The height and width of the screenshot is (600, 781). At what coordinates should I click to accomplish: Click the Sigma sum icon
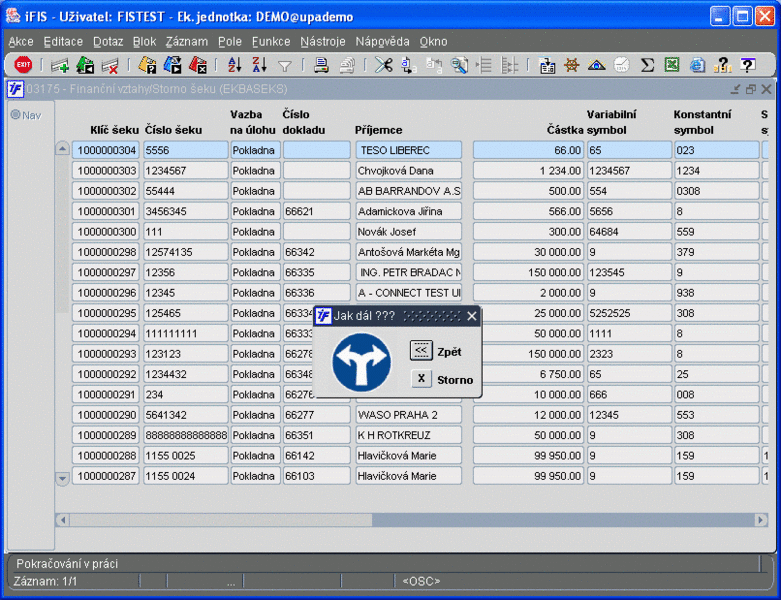pyautogui.click(x=647, y=65)
